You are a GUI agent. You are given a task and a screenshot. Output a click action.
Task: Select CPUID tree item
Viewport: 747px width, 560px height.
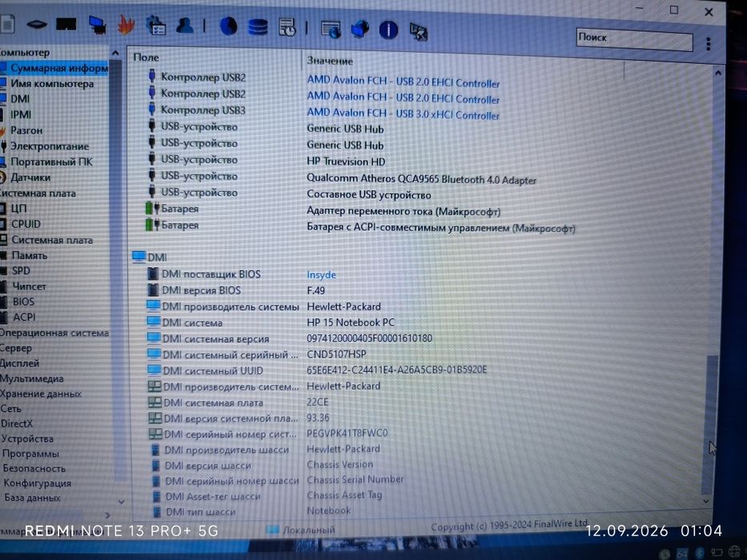[x=26, y=224]
